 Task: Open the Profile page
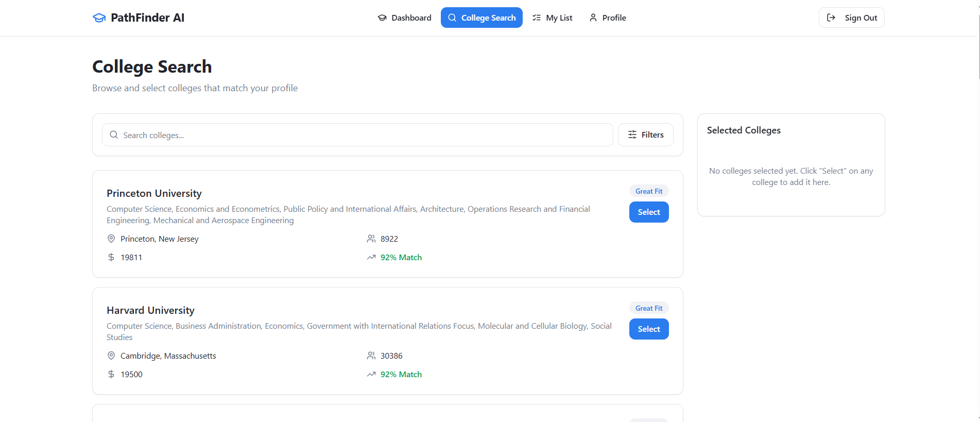tap(607, 18)
